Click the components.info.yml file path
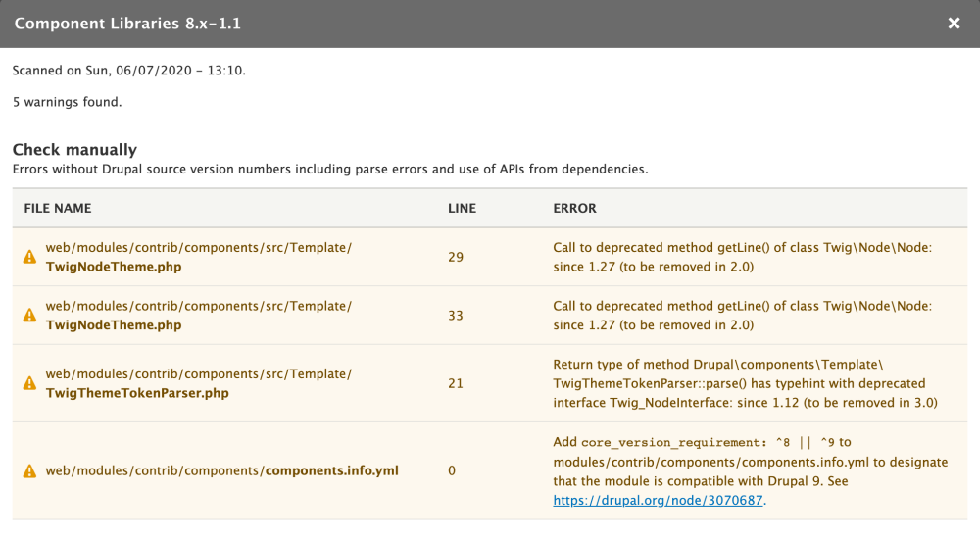 [221, 470]
